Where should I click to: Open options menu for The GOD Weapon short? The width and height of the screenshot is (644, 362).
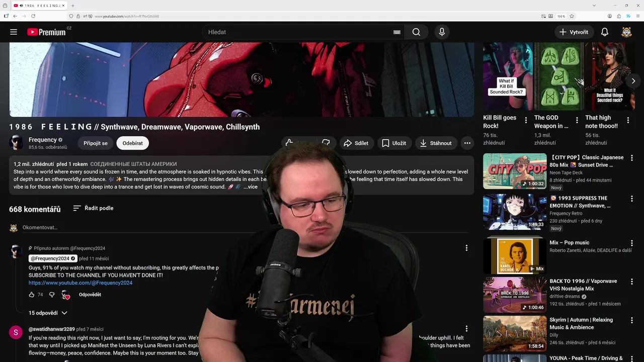(577, 120)
